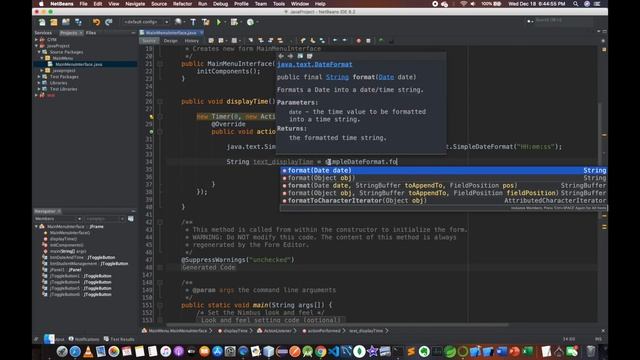Click the Generated Code fold
The image size is (640, 360).
pos(209,267)
